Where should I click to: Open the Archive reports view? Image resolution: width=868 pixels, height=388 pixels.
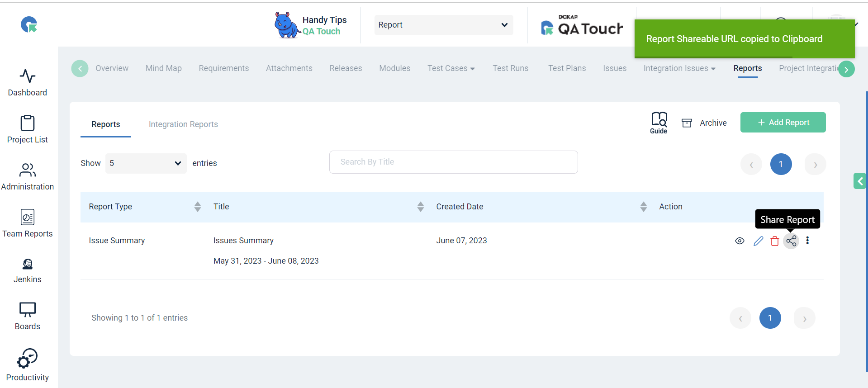point(704,123)
